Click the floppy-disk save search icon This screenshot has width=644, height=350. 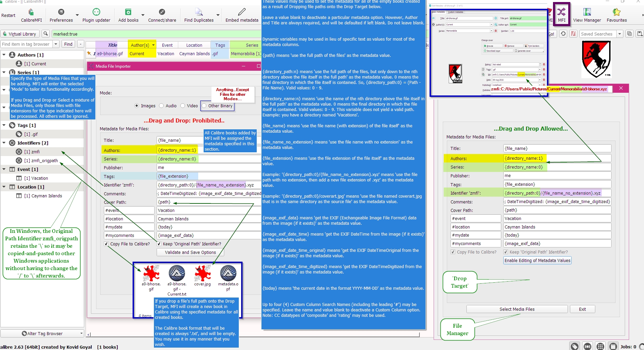640,34
